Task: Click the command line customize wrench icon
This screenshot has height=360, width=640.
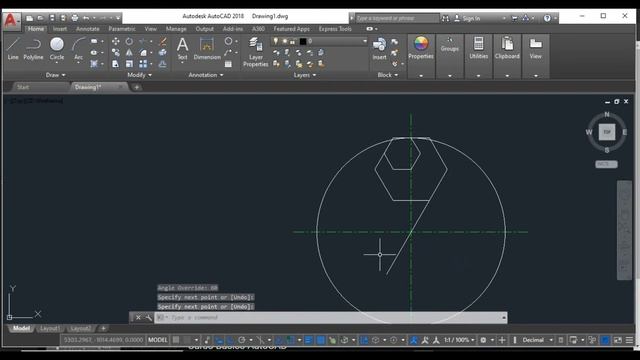Action: coord(149,318)
